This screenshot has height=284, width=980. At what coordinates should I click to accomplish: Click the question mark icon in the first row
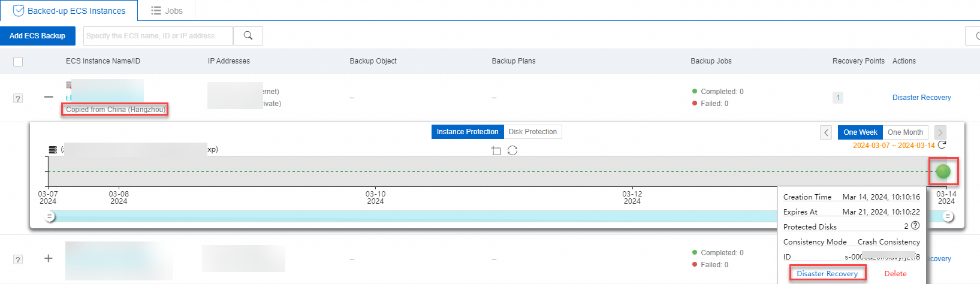[18, 98]
